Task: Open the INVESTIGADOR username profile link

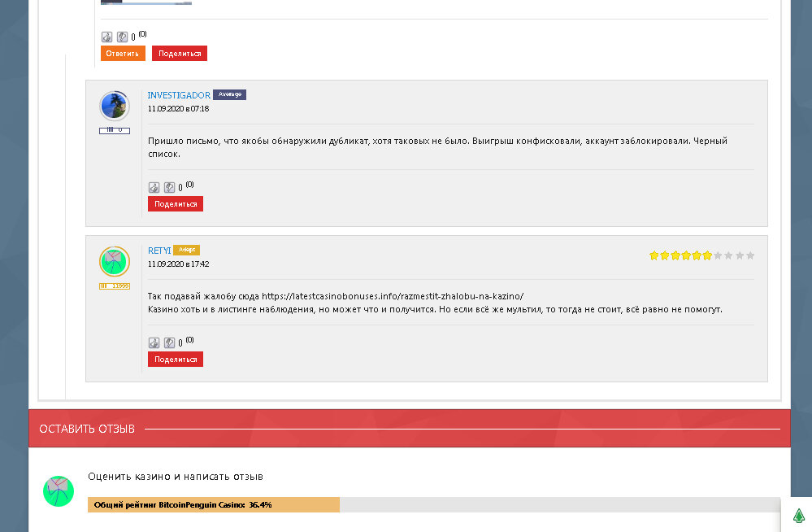Action: click(x=179, y=95)
